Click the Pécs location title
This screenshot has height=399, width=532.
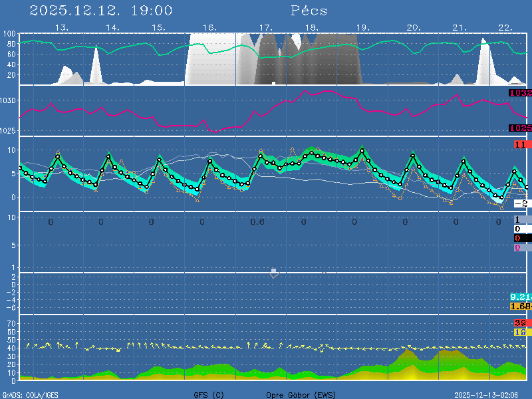pyautogui.click(x=309, y=11)
